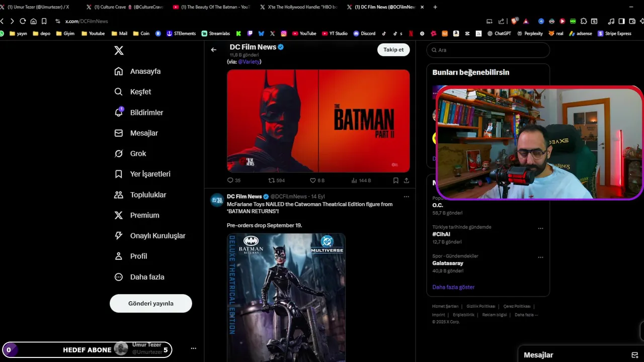Image resolution: width=644 pixels, height=362 pixels.
Task: Open Onaylı Kuruluşlar
Action: coord(150,236)
